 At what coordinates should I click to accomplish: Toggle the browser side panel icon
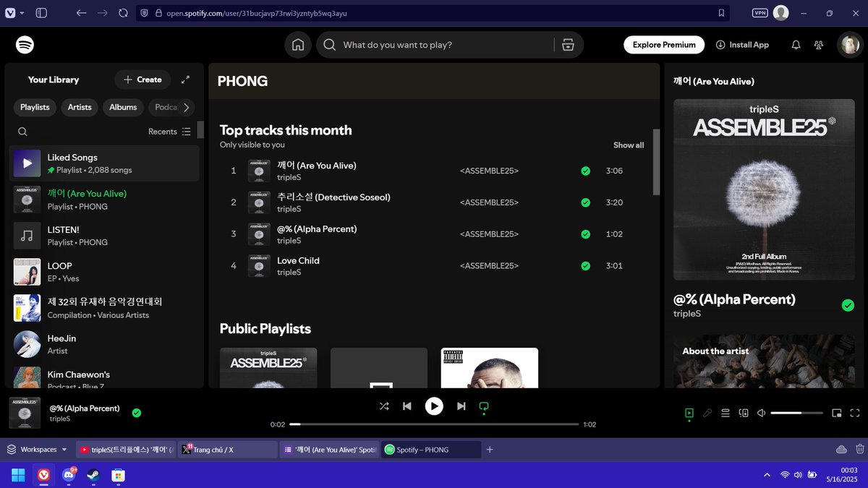[41, 13]
